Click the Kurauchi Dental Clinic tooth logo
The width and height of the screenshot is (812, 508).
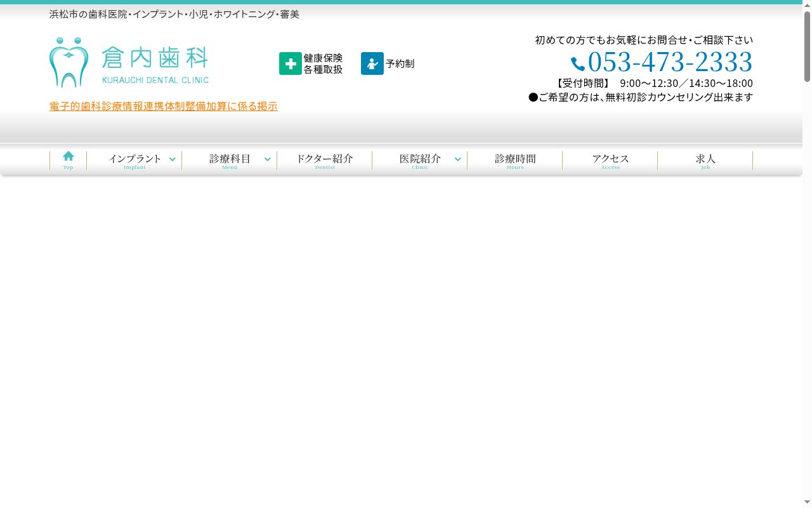(x=69, y=62)
